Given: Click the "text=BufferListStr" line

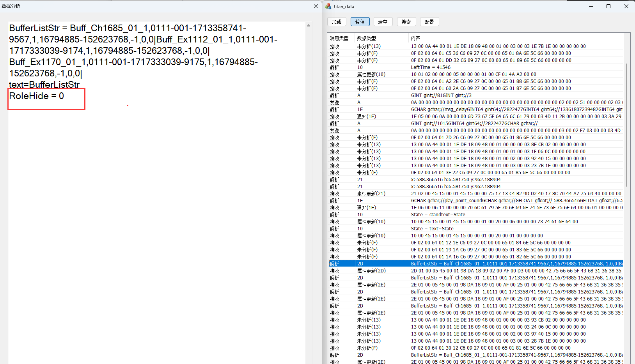Looking at the screenshot, I should pos(44,85).
